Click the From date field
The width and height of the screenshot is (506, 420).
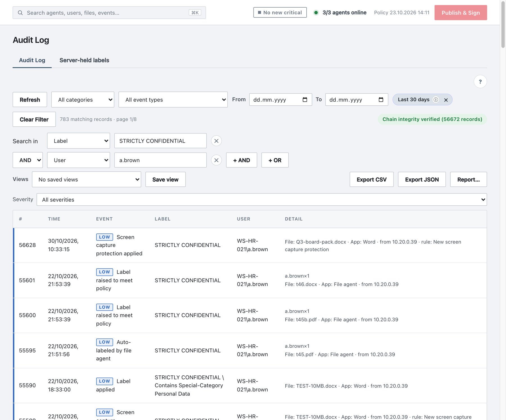click(281, 99)
